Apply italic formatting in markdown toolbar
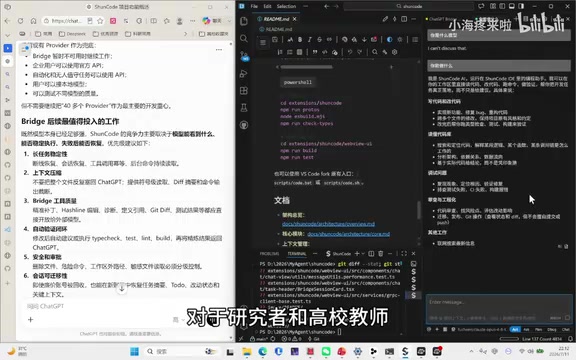576x360 pixels. coord(309,40)
